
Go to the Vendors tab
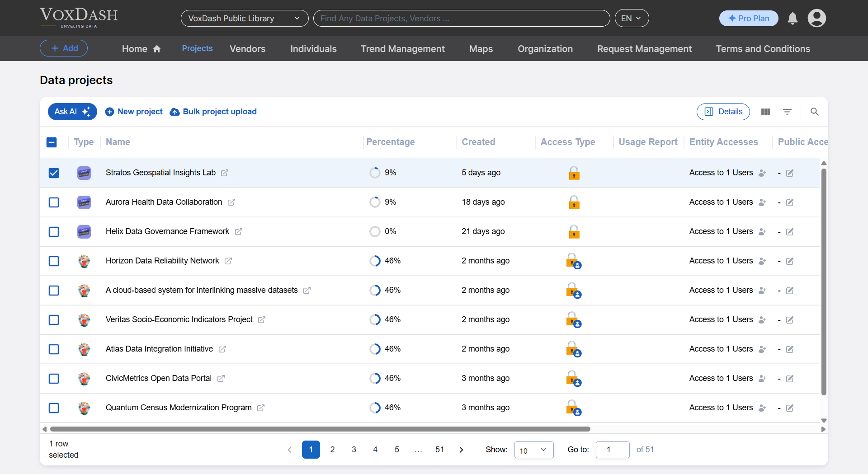coord(247,49)
